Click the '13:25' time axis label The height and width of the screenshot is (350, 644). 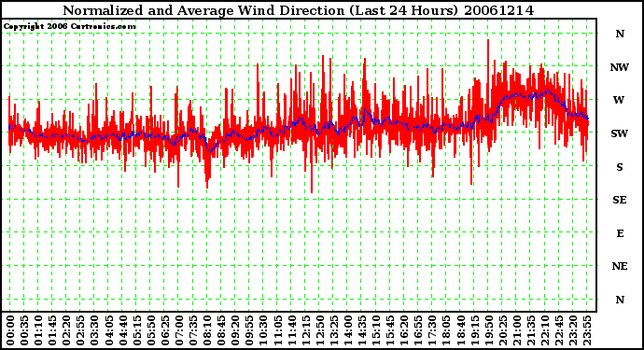[x=334, y=330]
